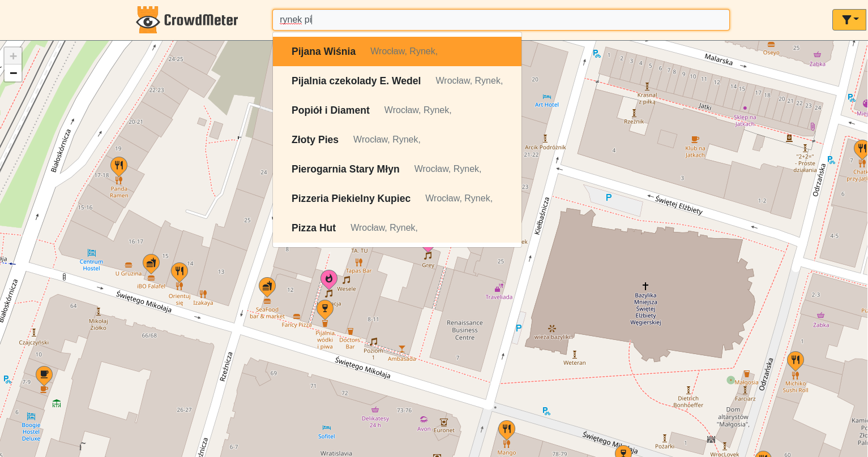Click the Klub na Jatkach cup icon
868x457 pixels.
(695, 139)
